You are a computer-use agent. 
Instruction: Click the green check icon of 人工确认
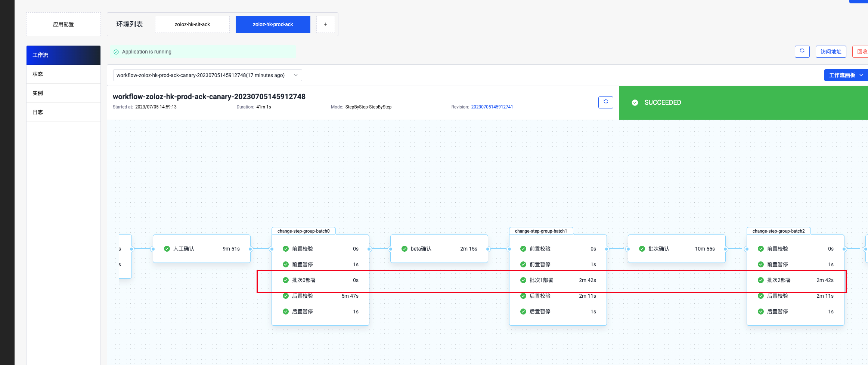coord(167,249)
